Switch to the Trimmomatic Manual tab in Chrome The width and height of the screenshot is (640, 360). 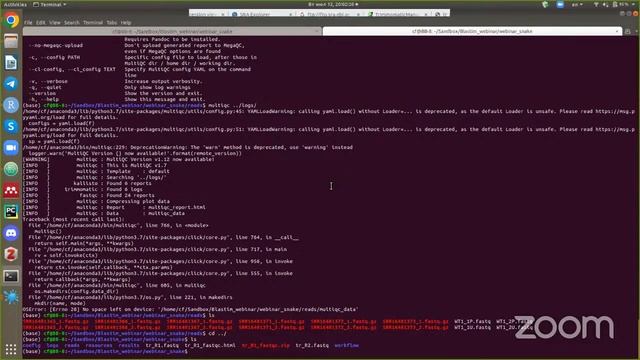396,14
